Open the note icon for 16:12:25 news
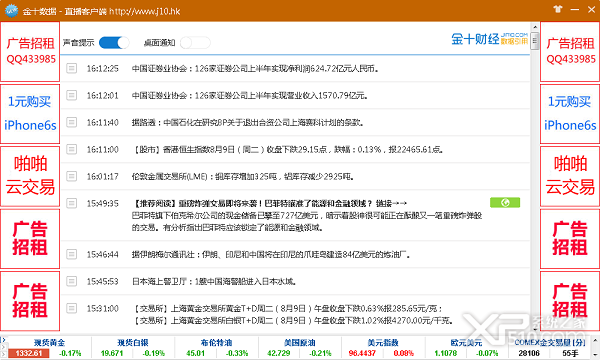 pos(71,68)
